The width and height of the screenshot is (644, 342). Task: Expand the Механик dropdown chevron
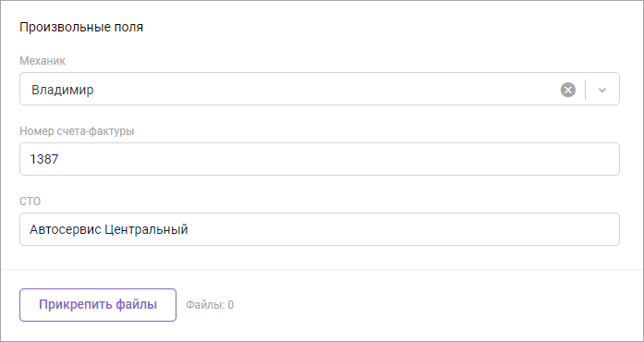coord(602,90)
